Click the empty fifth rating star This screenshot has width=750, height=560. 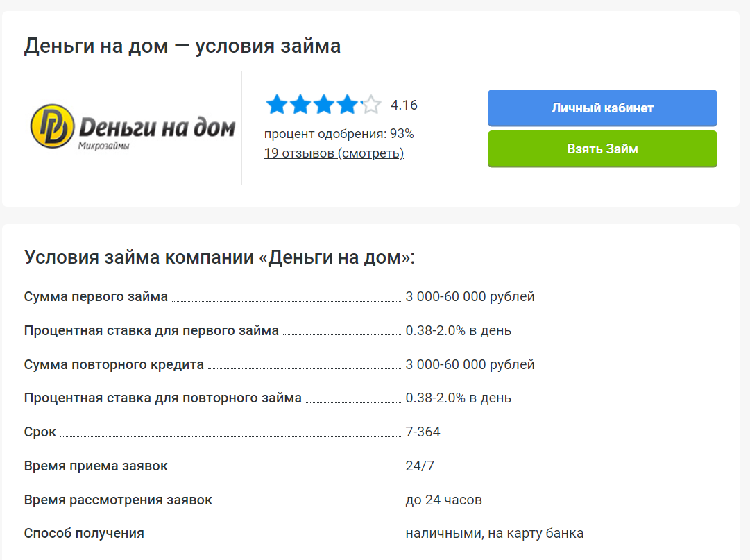[372, 104]
